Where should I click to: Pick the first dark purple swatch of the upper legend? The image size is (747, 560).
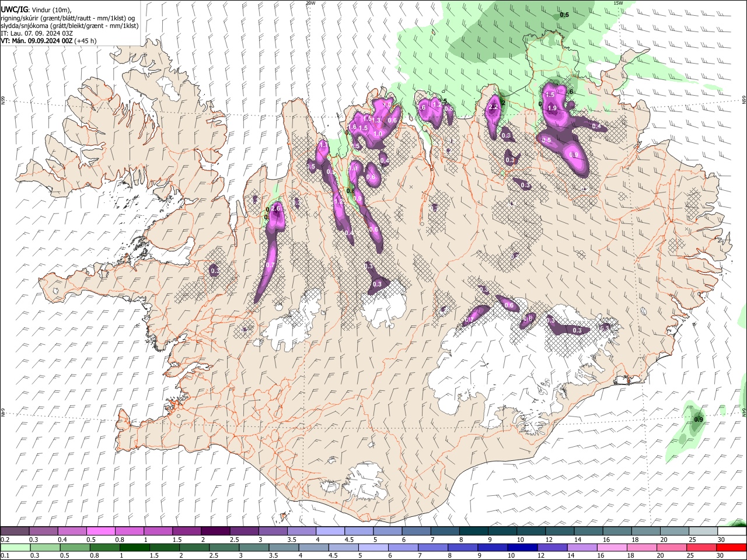tap(15, 531)
